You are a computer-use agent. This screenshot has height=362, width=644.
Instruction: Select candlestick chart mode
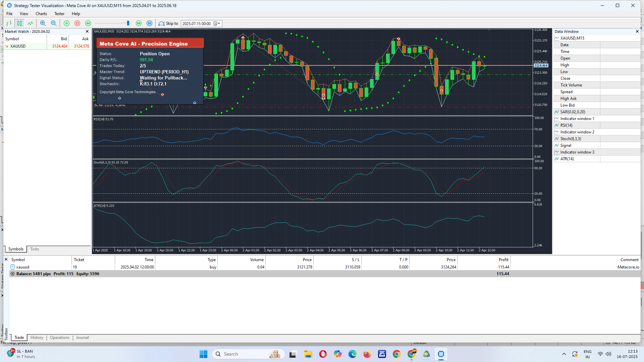[x=20, y=23]
